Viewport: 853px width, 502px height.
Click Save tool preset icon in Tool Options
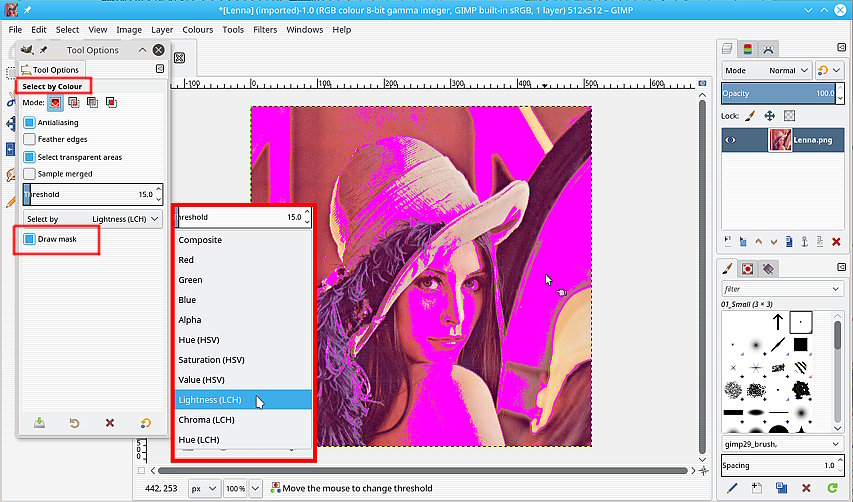click(x=39, y=423)
